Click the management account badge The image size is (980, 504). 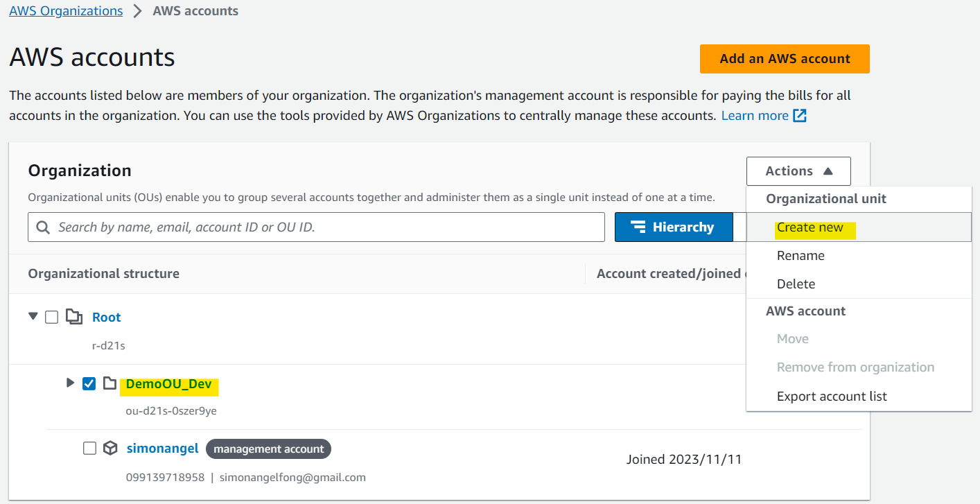point(269,449)
